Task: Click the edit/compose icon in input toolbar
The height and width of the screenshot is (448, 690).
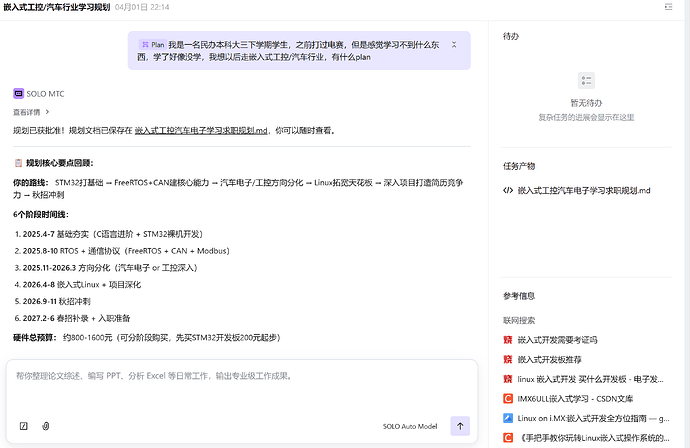Action: click(24, 426)
